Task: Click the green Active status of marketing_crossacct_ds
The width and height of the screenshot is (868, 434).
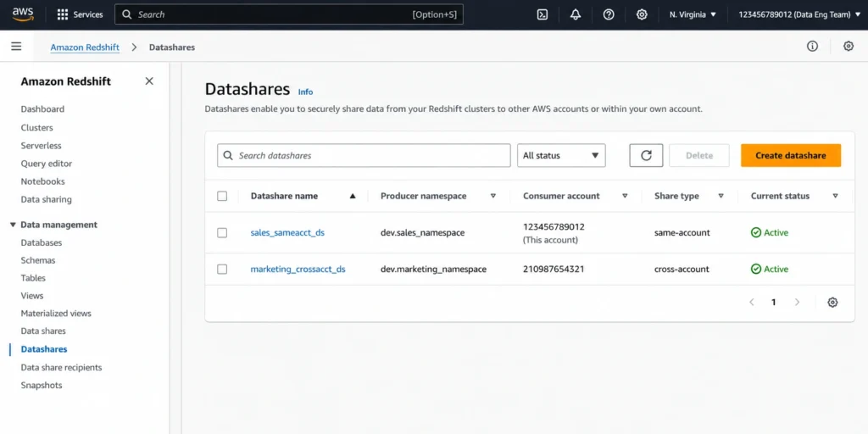Action: (770, 269)
